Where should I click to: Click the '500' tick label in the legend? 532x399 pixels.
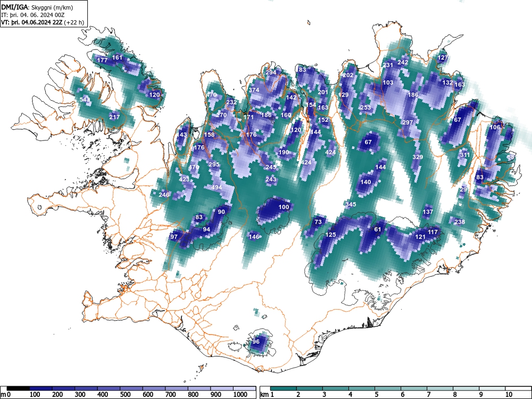click(x=125, y=395)
